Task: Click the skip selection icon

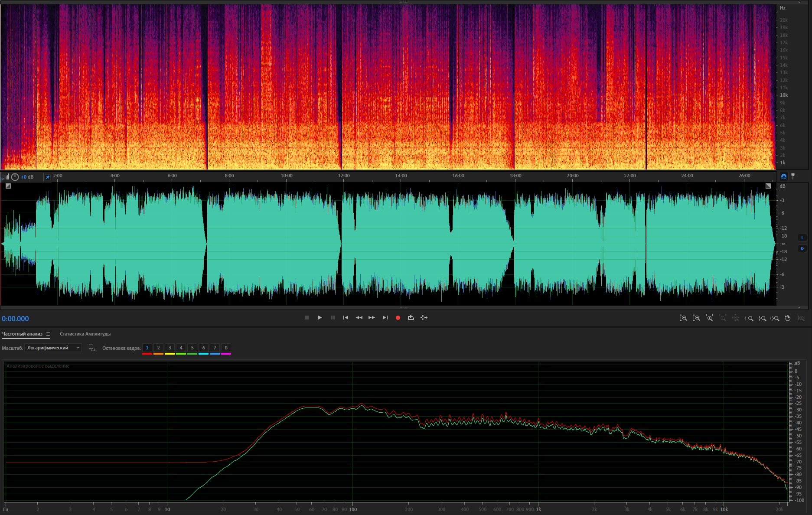Action: coord(424,318)
